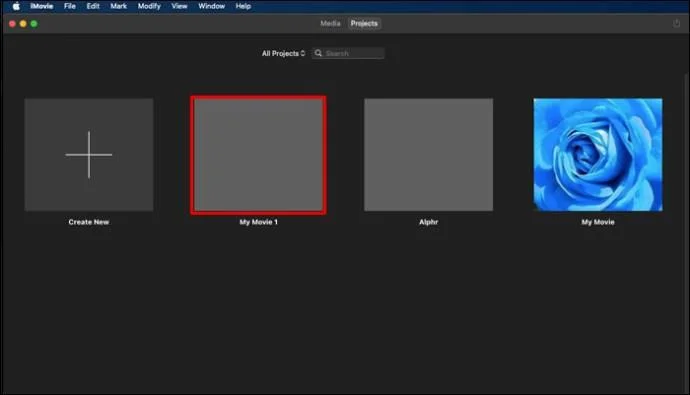Close the iMovie window
This screenshot has height=395, width=690.
pos(12,24)
